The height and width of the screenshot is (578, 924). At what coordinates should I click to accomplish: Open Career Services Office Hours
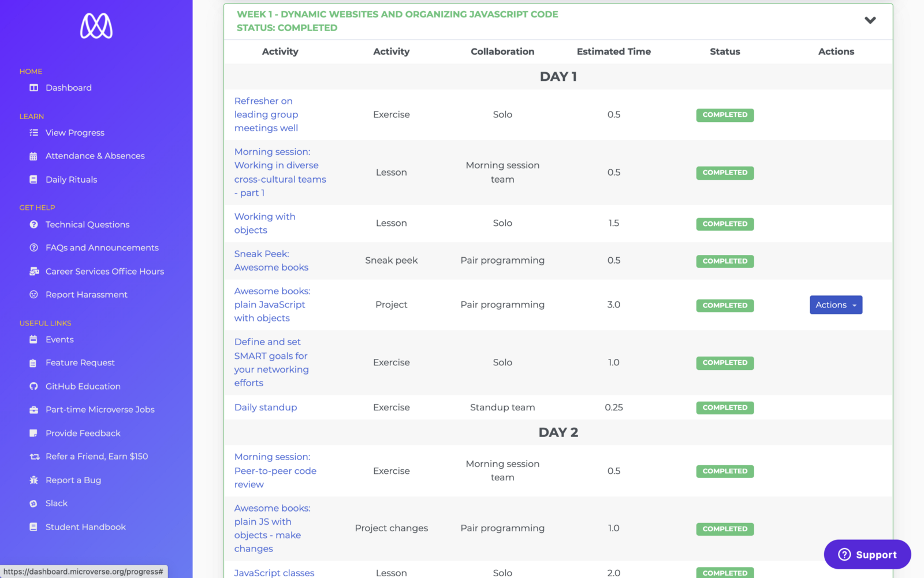[105, 272]
